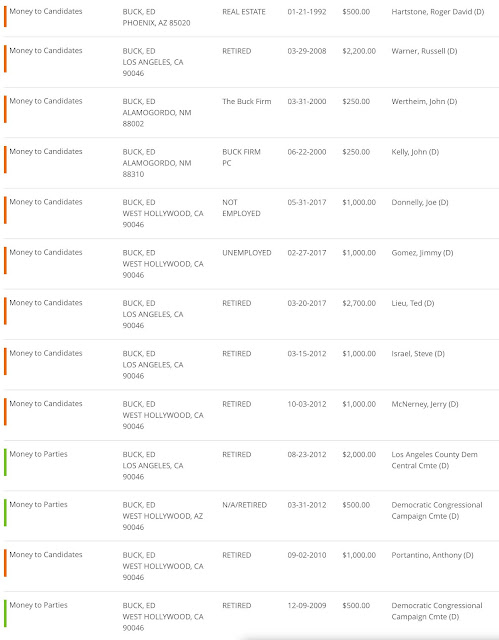Screen dimensions: 499x640
Task: Click Lieu, Ted (D) recipient
Action: point(413,303)
